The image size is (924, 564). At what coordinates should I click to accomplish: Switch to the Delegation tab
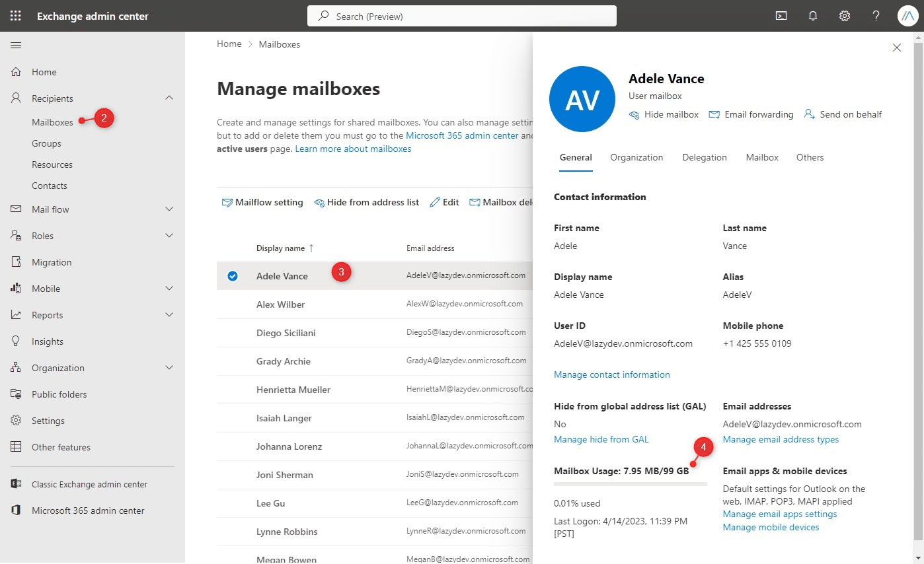click(x=704, y=157)
